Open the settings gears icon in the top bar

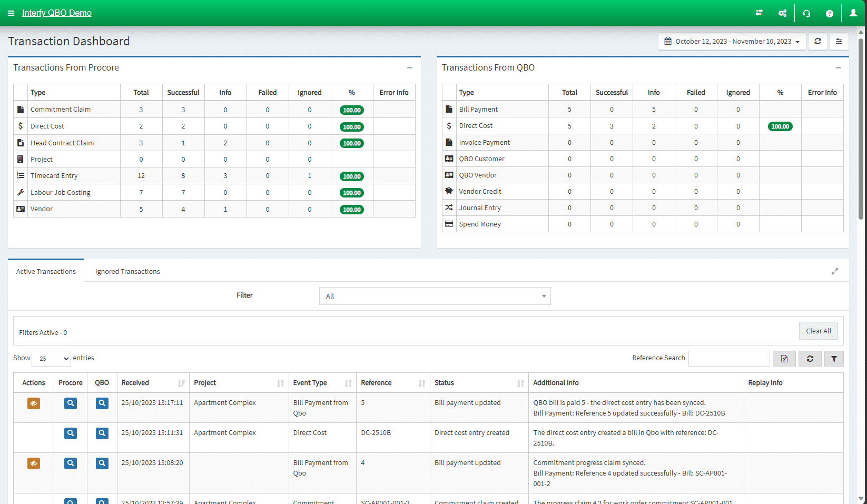pos(783,13)
